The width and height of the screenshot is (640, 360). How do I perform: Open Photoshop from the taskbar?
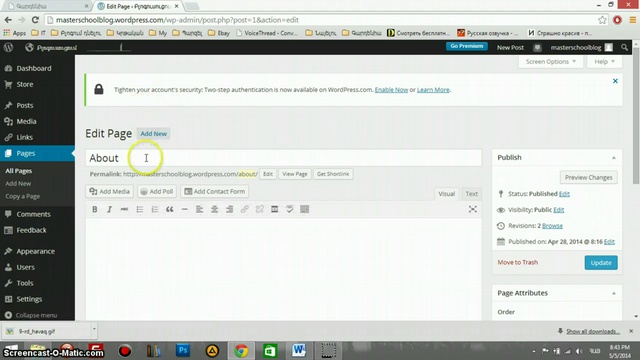[183, 350]
